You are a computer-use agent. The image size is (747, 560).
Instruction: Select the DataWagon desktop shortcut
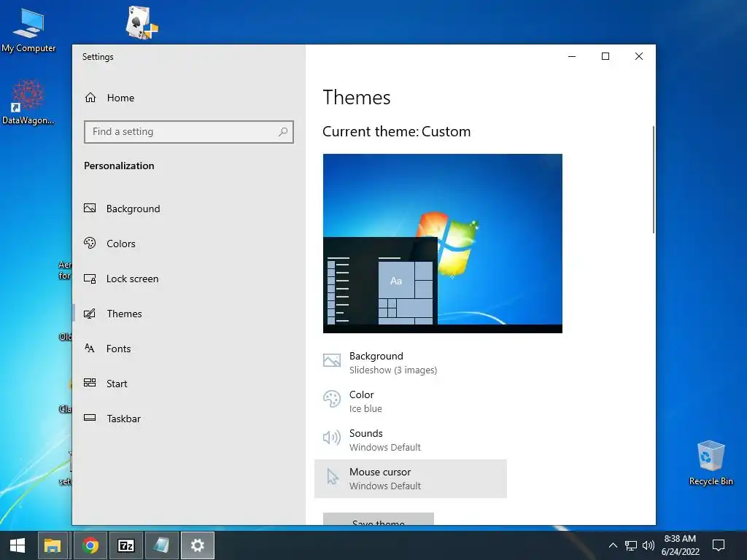click(28, 102)
